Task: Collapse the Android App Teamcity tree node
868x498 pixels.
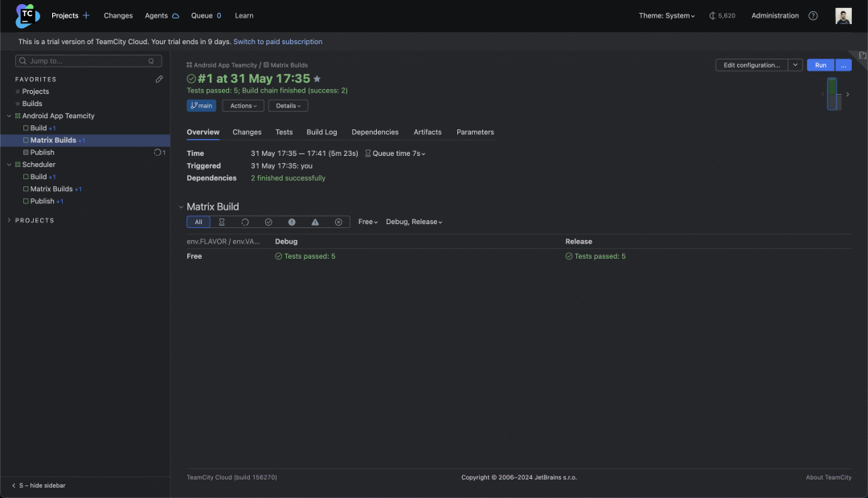Action: [x=9, y=116]
